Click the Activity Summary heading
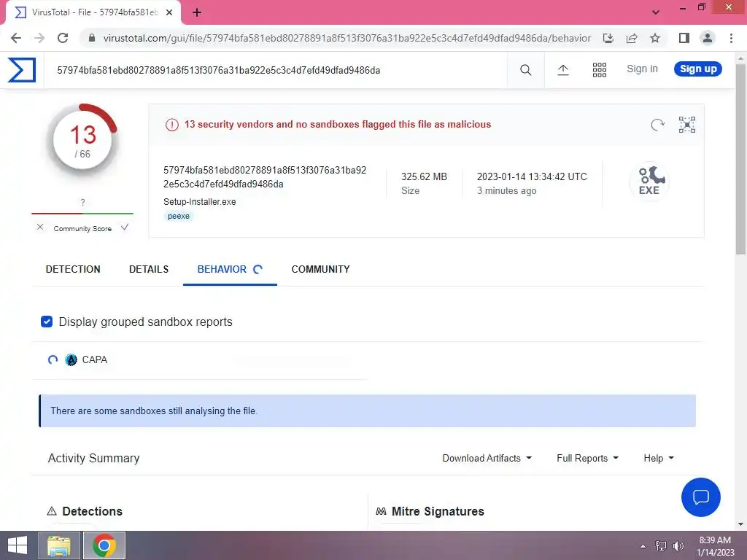 pyautogui.click(x=94, y=458)
